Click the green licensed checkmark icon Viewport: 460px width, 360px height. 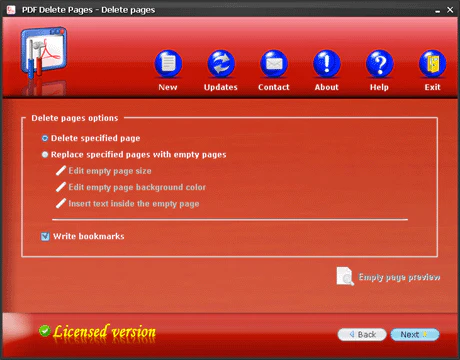click(44, 331)
